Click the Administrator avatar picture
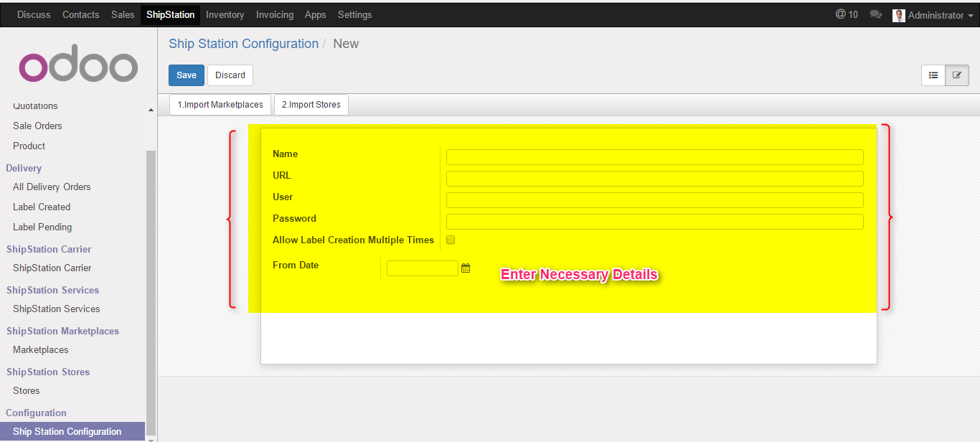The image size is (980, 442). click(898, 15)
